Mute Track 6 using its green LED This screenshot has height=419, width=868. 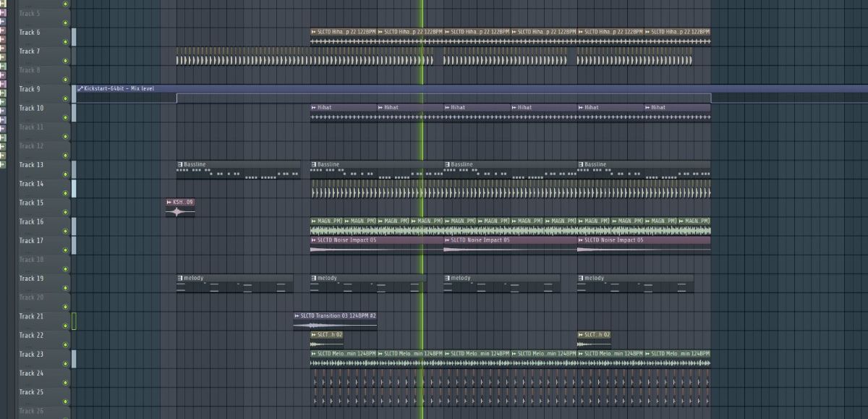click(65, 41)
